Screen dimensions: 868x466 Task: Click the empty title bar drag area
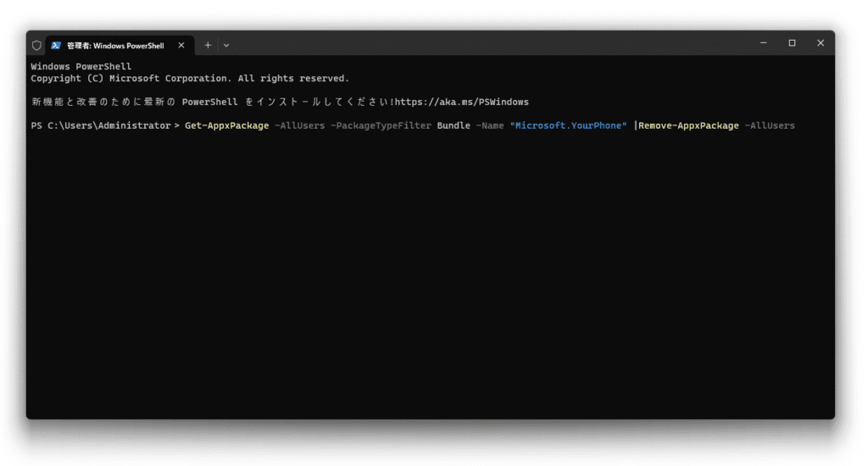coord(487,43)
